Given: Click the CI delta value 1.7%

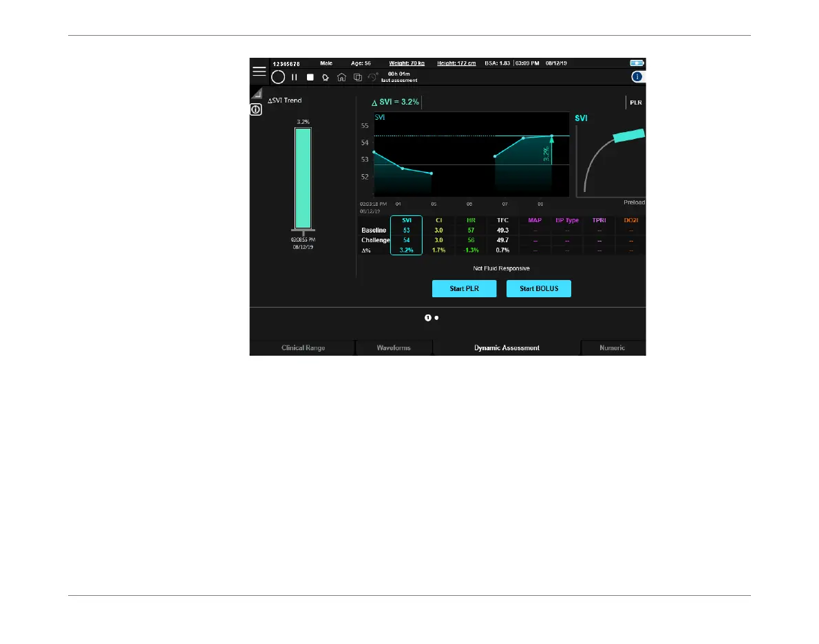Looking at the screenshot, I should pos(439,250).
